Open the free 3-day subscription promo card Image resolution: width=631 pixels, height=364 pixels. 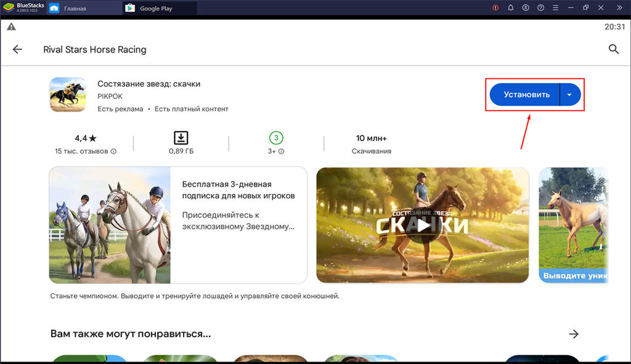[x=178, y=225]
